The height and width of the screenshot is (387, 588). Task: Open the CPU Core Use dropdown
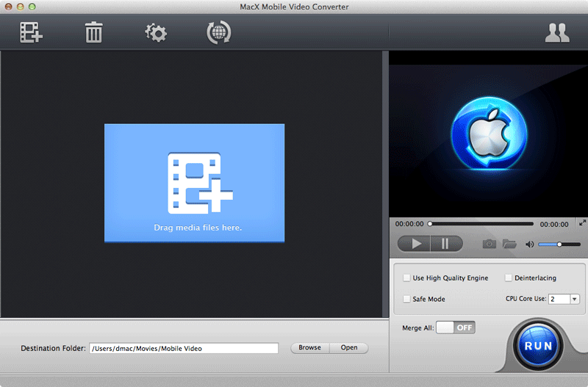(x=574, y=299)
